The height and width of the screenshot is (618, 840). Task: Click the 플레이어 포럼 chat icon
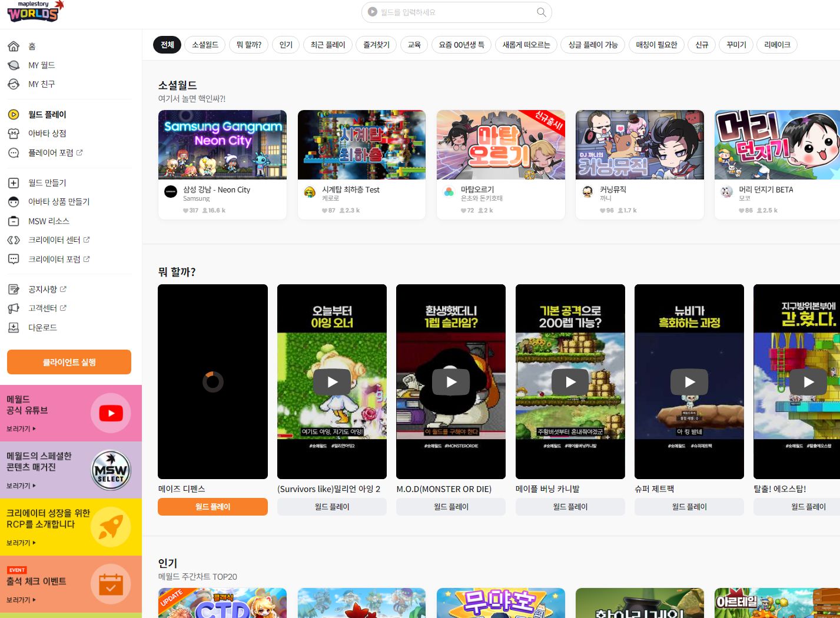coord(14,153)
